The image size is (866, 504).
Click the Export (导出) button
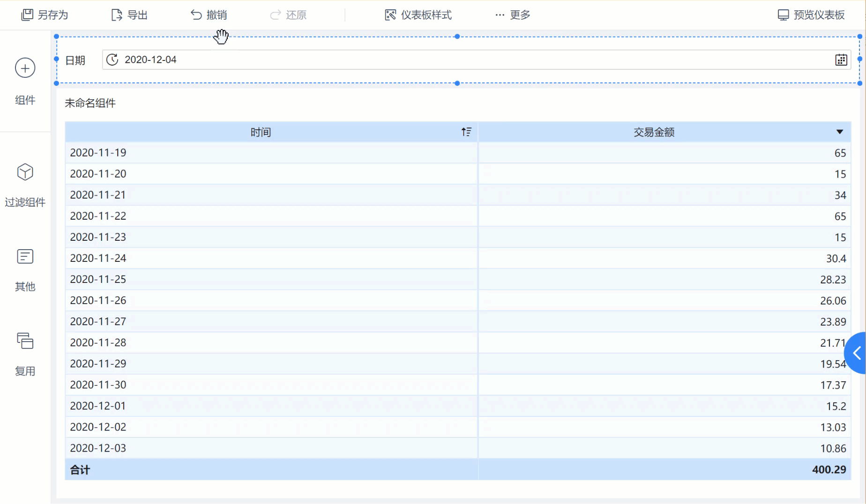pos(130,15)
